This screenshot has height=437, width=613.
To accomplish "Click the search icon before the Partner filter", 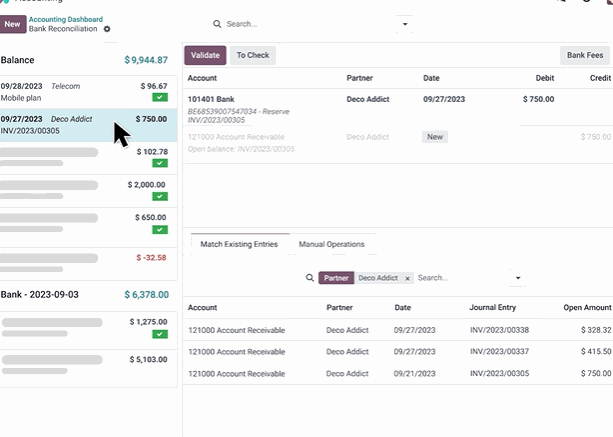I will [x=309, y=278].
